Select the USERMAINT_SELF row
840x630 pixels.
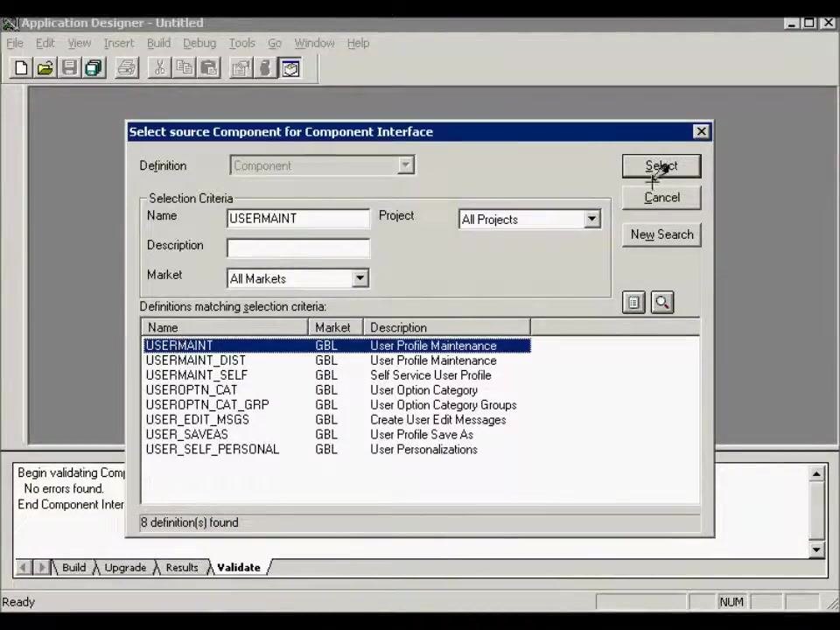[x=338, y=375]
